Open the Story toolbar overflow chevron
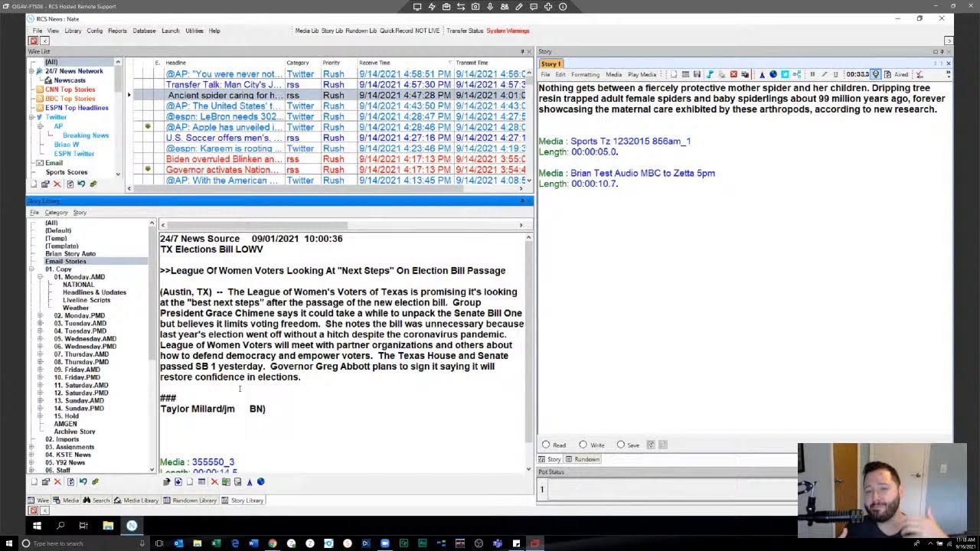Screen dimensions: 980x551 [949, 74]
